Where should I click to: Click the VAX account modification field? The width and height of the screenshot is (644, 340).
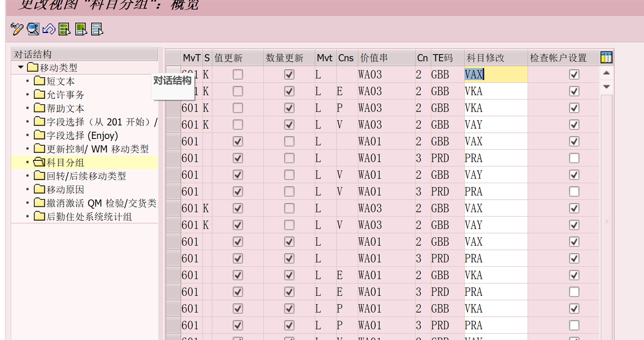(496, 75)
